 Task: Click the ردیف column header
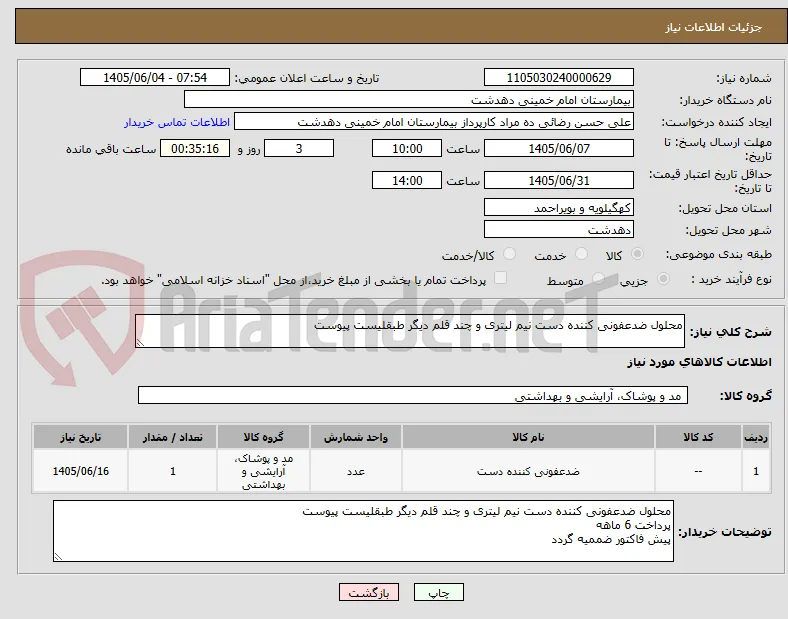tap(756, 437)
